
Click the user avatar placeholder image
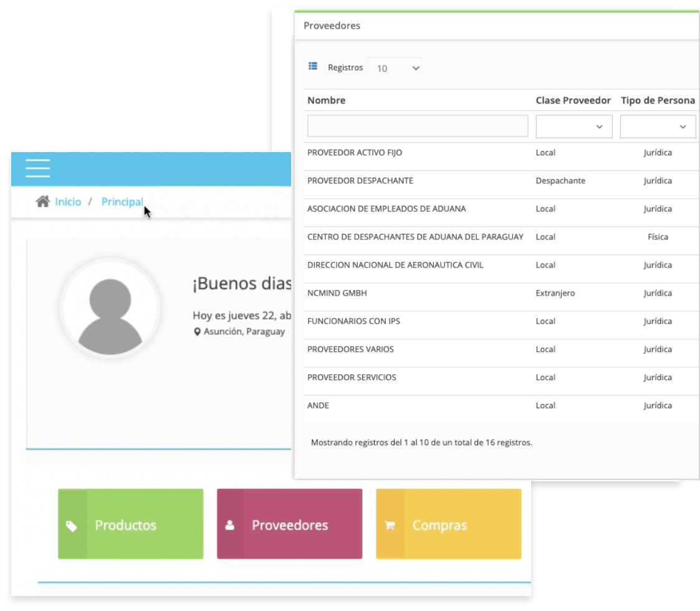(x=110, y=308)
